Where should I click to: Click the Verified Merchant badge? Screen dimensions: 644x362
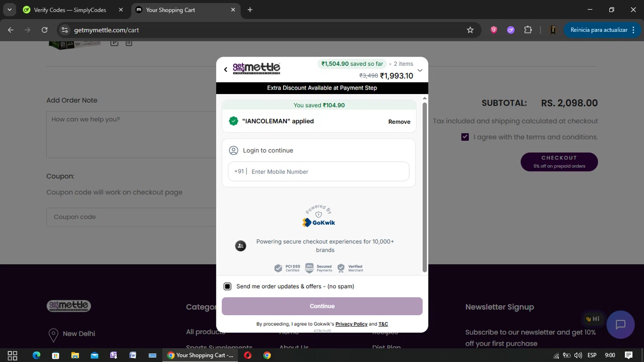click(x=350, y=268)
